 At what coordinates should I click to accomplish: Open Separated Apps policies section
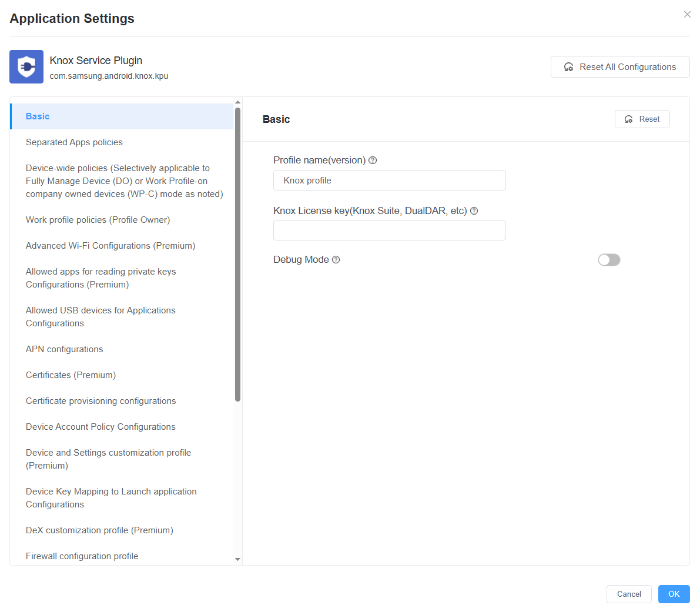click(x=74, y=142)
